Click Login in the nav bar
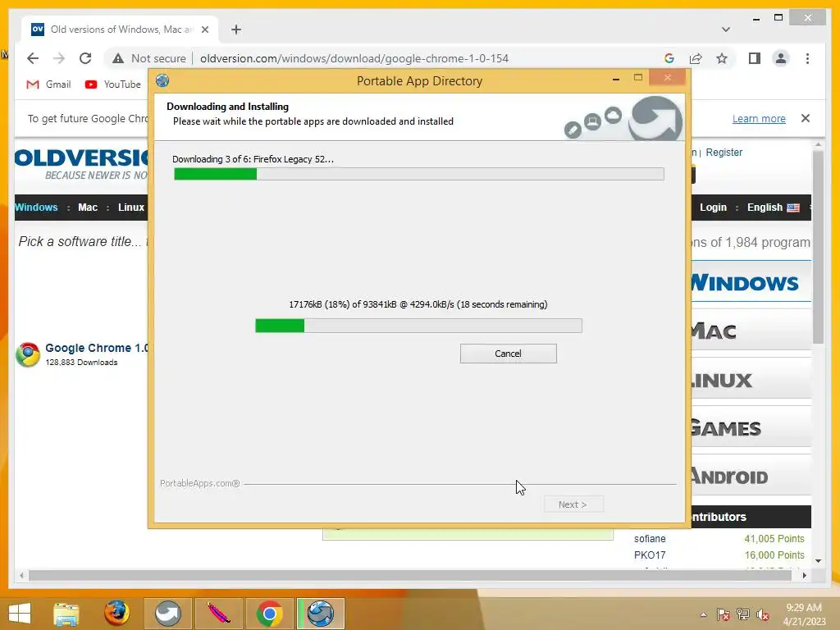 click(x=713, y=208)
